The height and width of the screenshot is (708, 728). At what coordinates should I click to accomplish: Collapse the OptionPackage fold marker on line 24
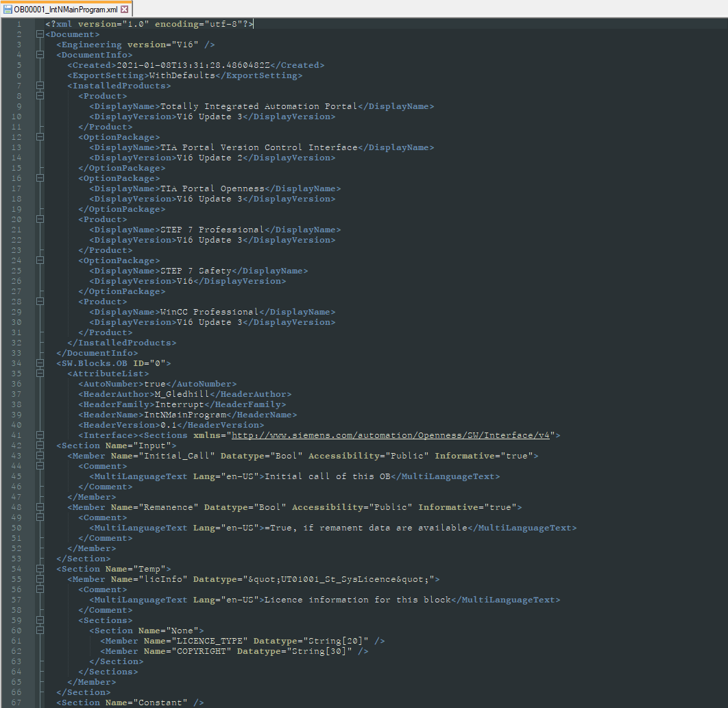point(40,260)
